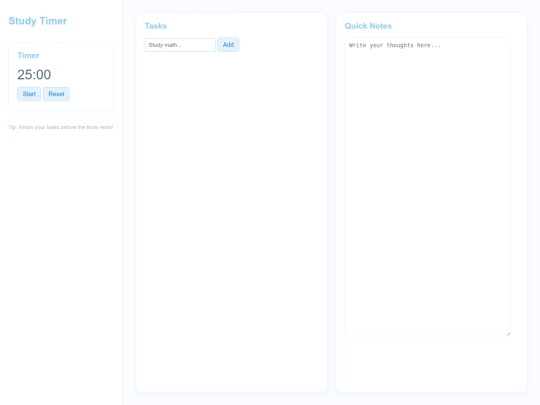Click the tip about finishing tasks
Screen dimensions: 540x405
tap(61, 127)
